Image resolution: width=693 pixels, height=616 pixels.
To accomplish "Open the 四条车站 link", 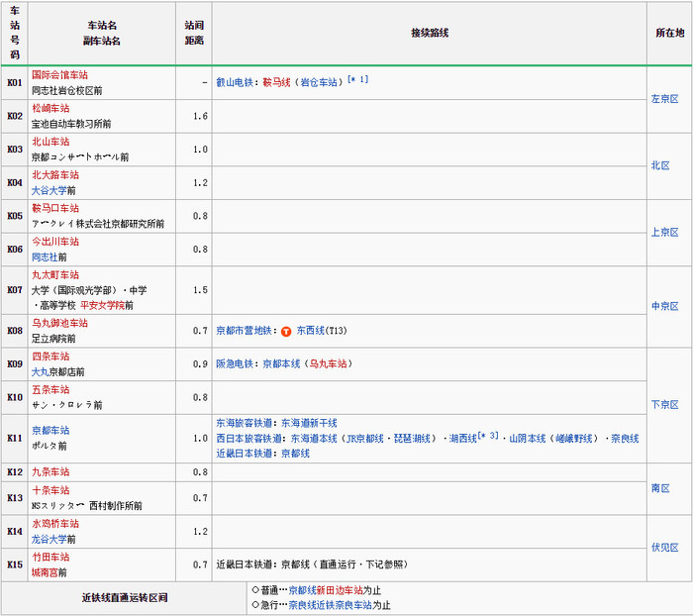I will (50, 357).
